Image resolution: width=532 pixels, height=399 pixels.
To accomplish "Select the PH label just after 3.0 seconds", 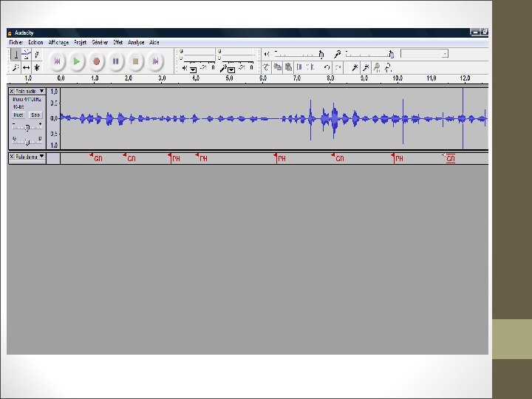I will 176,158.
